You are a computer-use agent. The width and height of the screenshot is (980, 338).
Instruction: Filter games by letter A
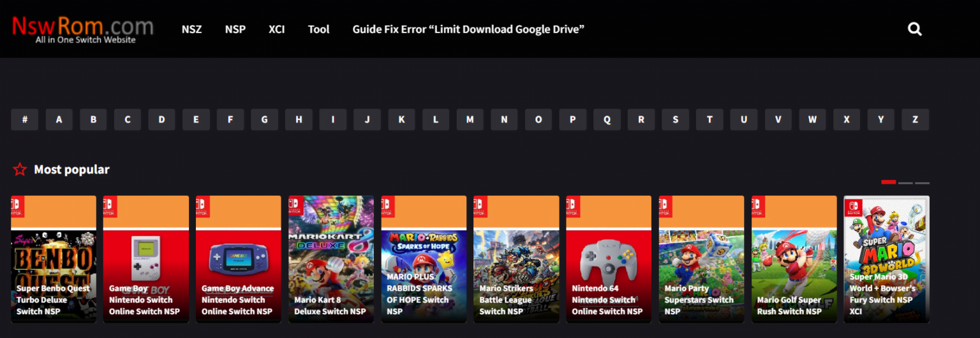click(59, 119)
